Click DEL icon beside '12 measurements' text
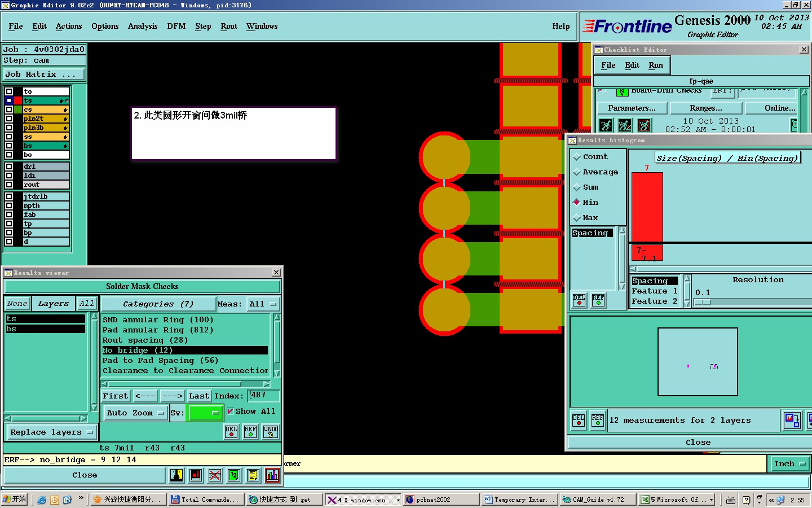812x508 pixels. click(579, 421)
